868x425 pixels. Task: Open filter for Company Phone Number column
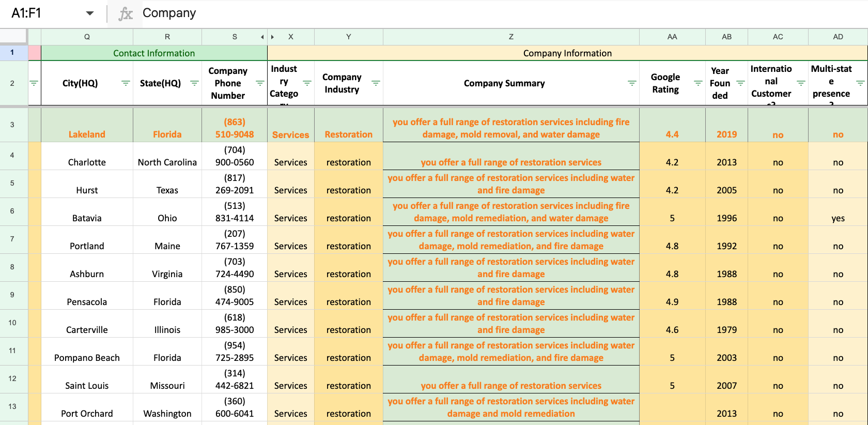(x=260, y=83)
